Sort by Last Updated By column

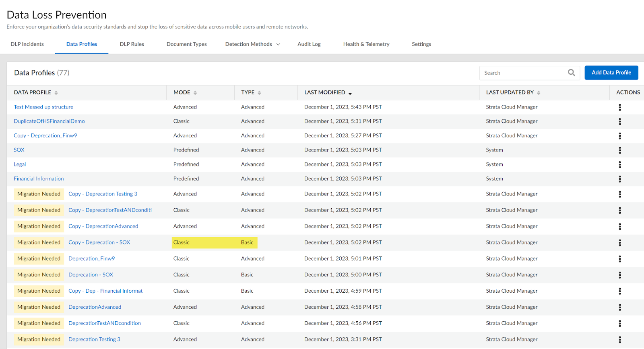tap(539, 93)
